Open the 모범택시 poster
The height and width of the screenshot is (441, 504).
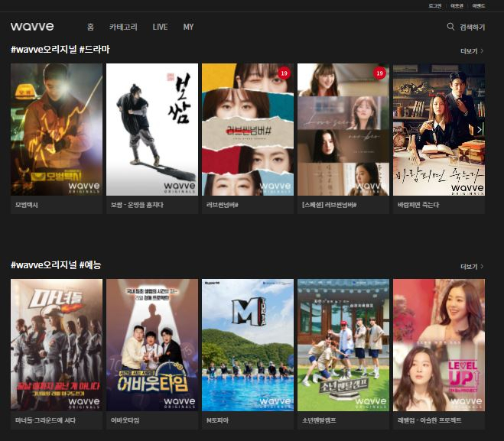(57, 129)
